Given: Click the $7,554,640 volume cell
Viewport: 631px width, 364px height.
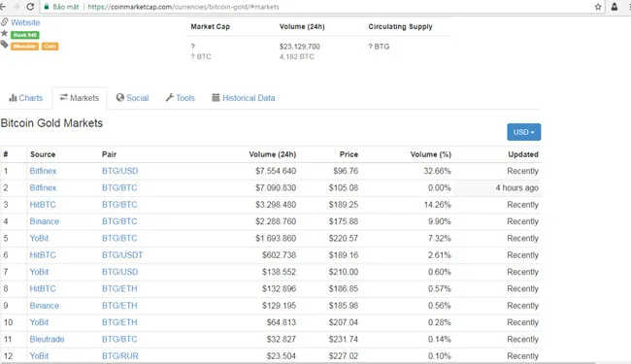Looking at the screenshot, I should pyautogui.click(x=276, y=171).
